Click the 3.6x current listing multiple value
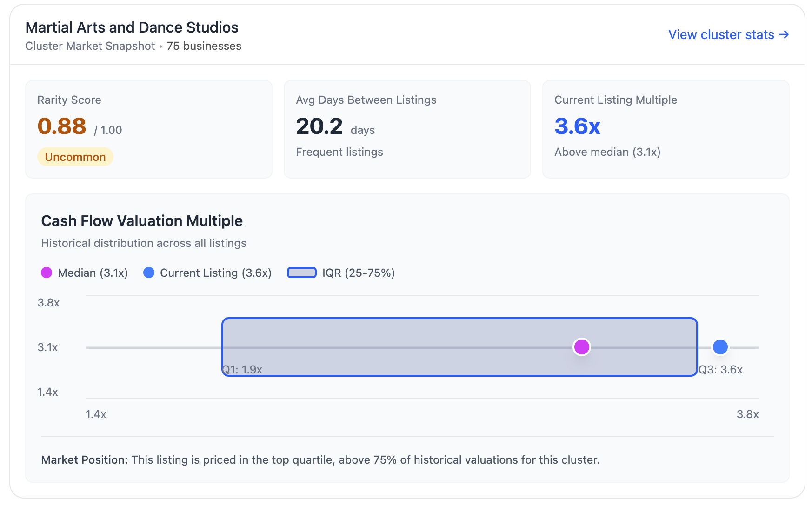 coord(577,126)
